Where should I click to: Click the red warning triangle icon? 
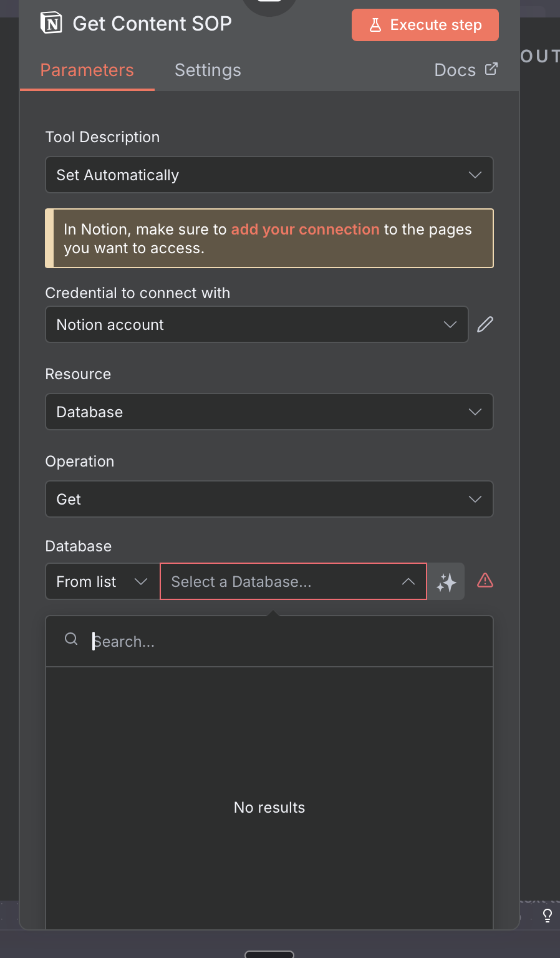(485, 581)
